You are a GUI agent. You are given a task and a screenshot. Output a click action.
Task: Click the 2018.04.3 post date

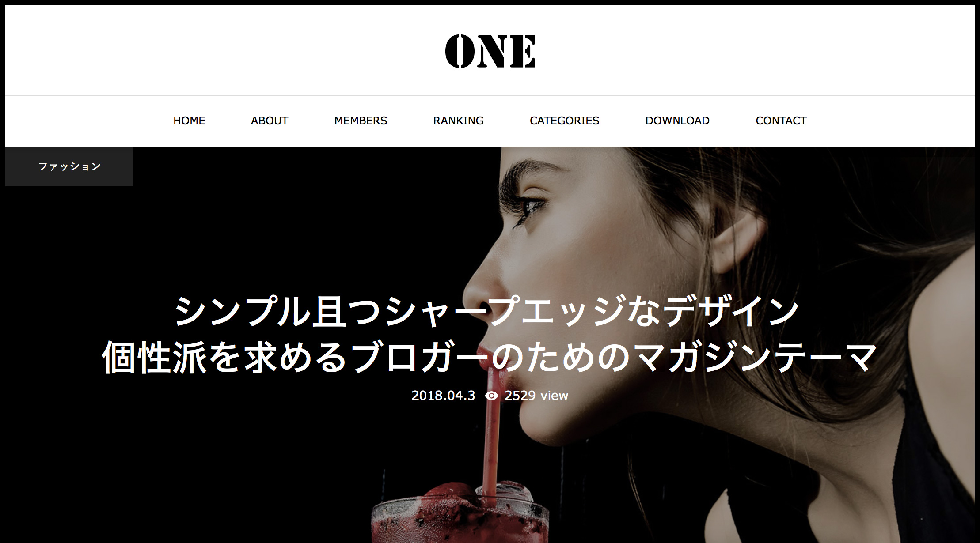click(443, 396)
